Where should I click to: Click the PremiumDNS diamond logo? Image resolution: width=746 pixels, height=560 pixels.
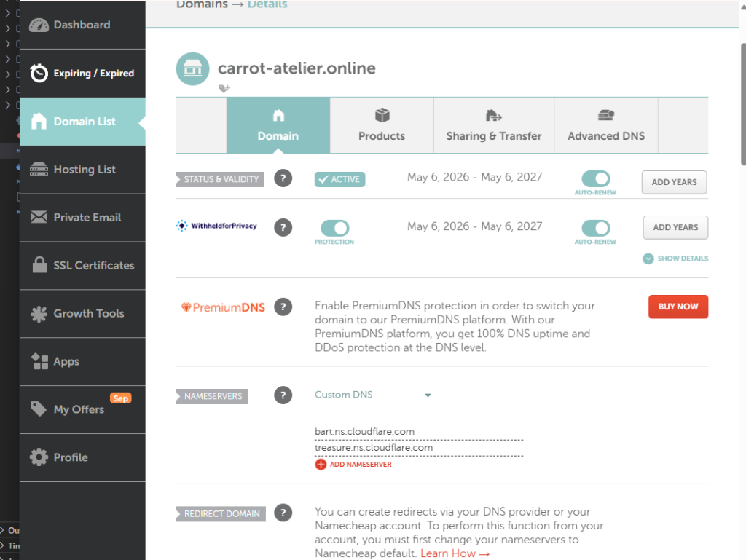click(x=186, y=307)
